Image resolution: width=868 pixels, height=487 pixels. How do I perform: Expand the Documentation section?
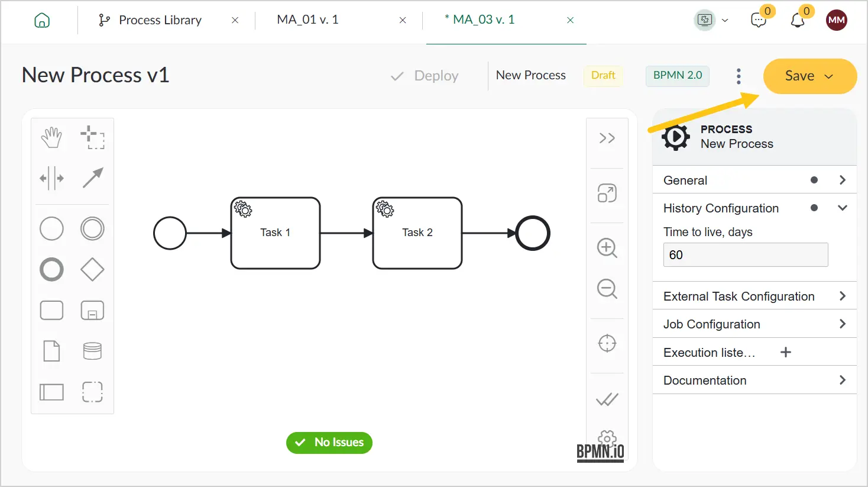(754, 380)
